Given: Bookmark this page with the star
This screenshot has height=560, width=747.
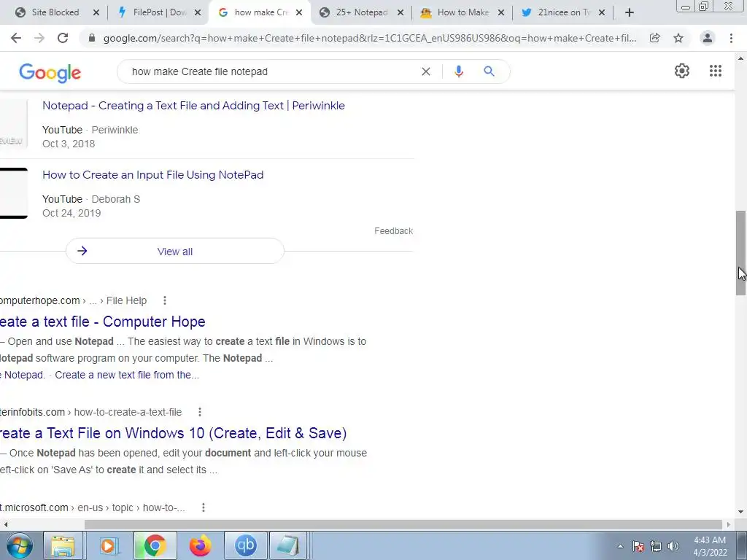Looking at the screenshot, I should 678,38.
